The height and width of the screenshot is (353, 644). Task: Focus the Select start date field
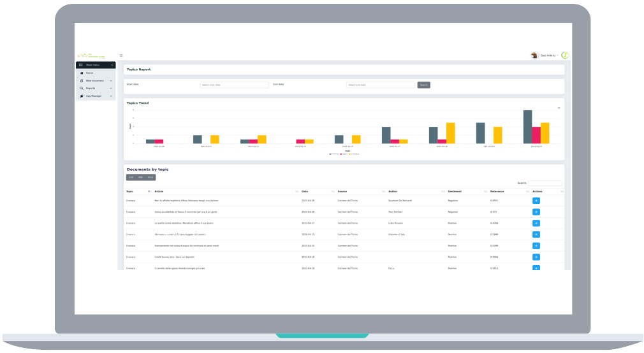[x=234, y=85]
